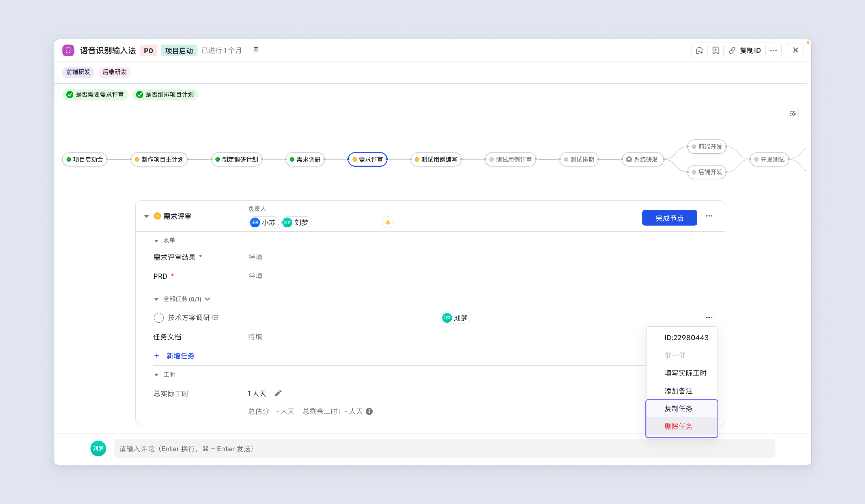Select the 制作项目主计划 workflow node
865x504 pixels.
coord(159,159)
